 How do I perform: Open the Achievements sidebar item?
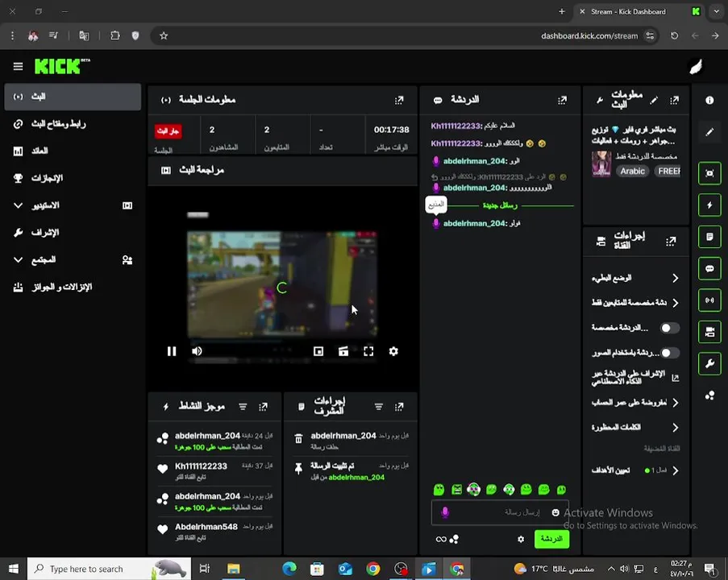coord(73,178)
